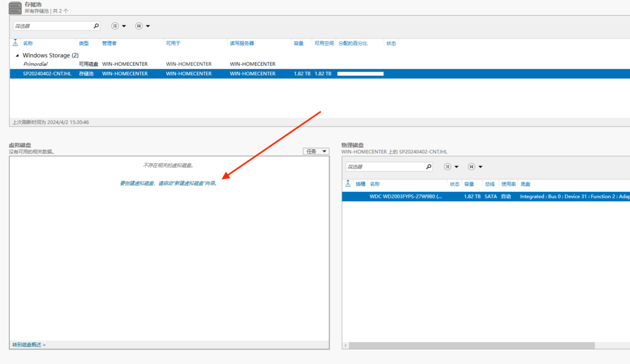Screen dimensions: 630x364
Task: Click the search magnifier in physical disks filter
Action: coord(429,167)
